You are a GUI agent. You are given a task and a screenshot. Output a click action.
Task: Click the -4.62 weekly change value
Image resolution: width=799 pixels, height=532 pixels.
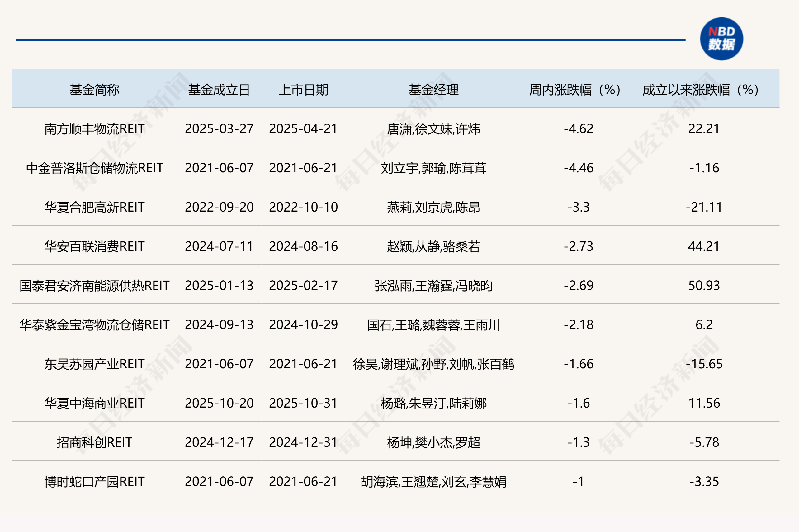click(x=578, y=129)
